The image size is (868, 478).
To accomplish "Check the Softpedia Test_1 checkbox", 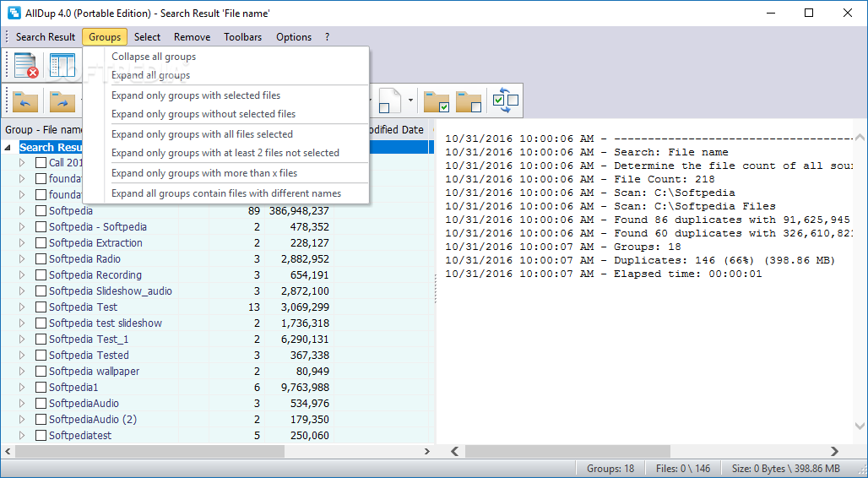I will coord(41,339).
